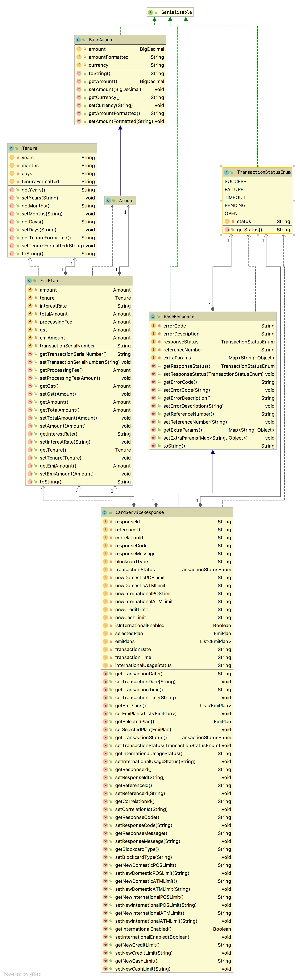Image resolution: width=300 pixels, height=980 pixels.
Task: Click field icon next to months in Tenure
Action: coord(12,166)
